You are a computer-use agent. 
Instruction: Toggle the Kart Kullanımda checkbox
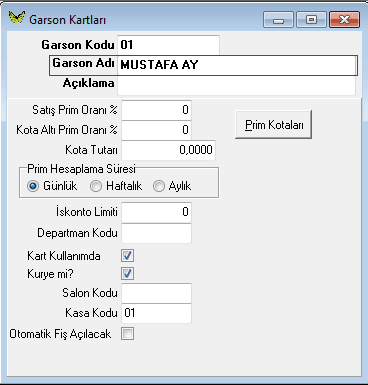128,256
